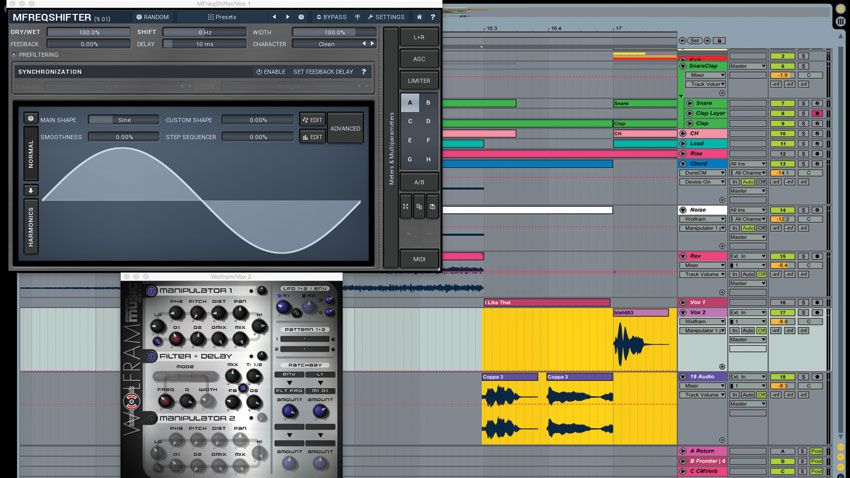Arm the Clap Layer track for recording
This screenshot has height=478, width=850.
(817, 113)
